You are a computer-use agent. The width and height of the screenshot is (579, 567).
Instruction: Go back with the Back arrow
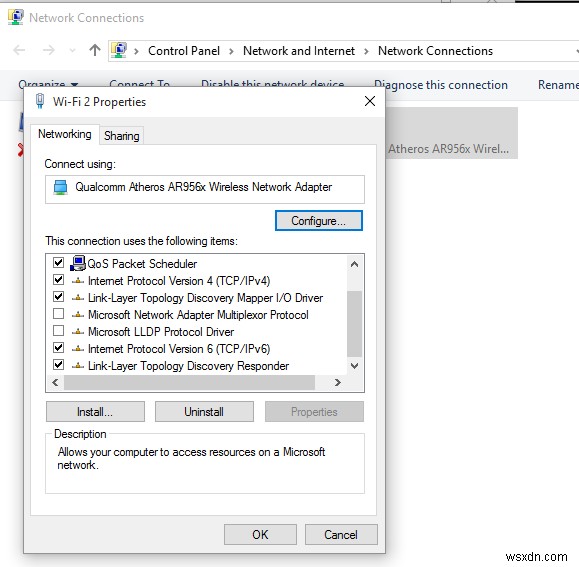(x=19, y=50)
